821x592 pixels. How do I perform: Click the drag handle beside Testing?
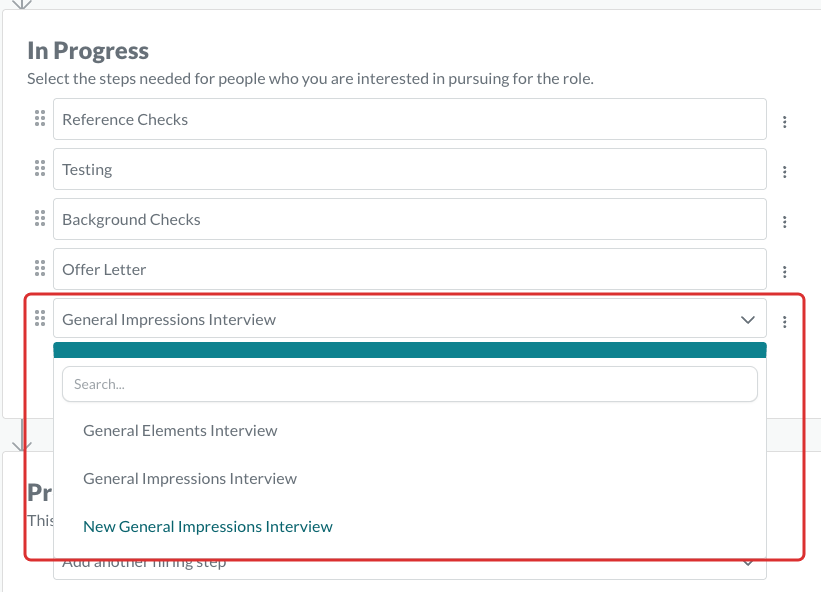coord(40,168)
